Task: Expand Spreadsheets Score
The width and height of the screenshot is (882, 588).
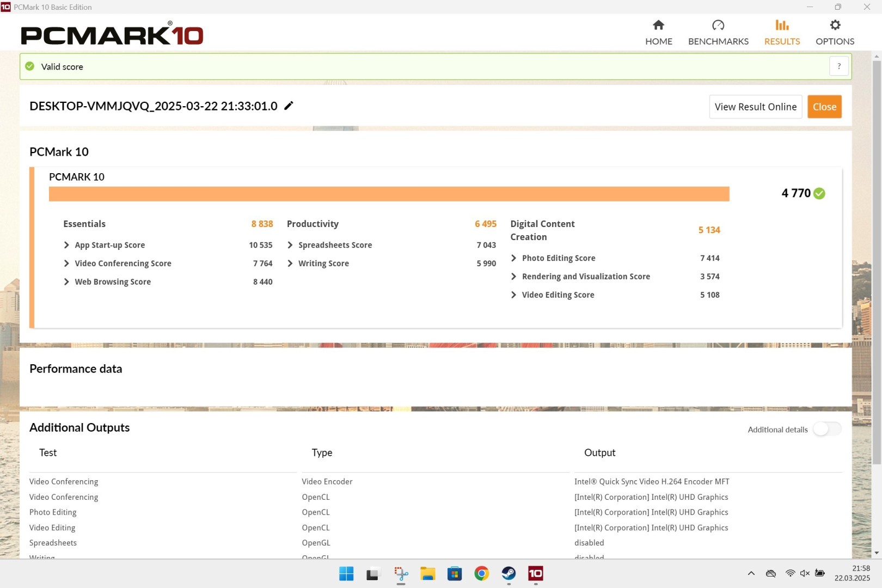Action: click(290, 245)
